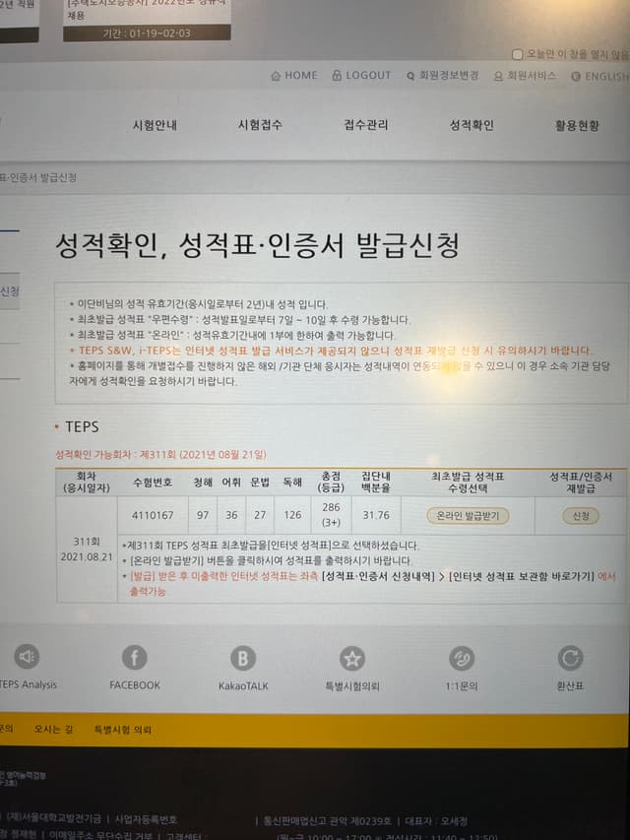Click the 청해 score 97
This screenshot has height=840, width=630.
203,515
